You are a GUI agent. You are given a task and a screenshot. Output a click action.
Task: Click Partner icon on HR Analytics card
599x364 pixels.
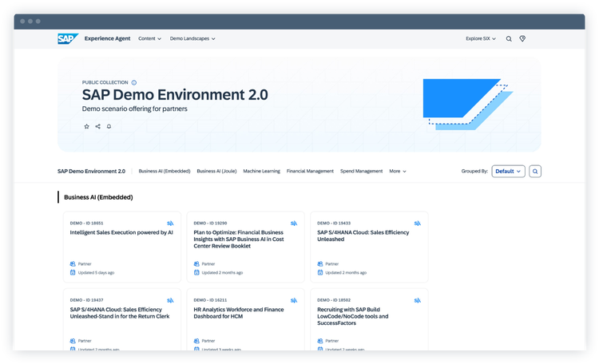pyautogui.click(x=196, y=341)
